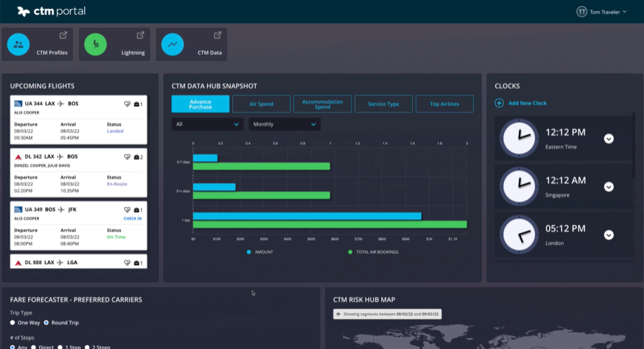Viewport: 644px width, 349px height.
Task: Click the ctm portal logo
Action: coord(51,12)
